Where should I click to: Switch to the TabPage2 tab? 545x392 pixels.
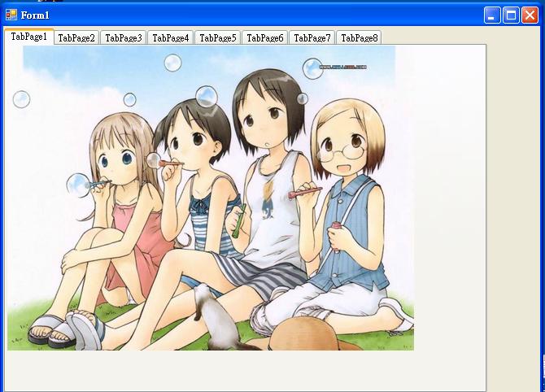[x=76, y=37]
